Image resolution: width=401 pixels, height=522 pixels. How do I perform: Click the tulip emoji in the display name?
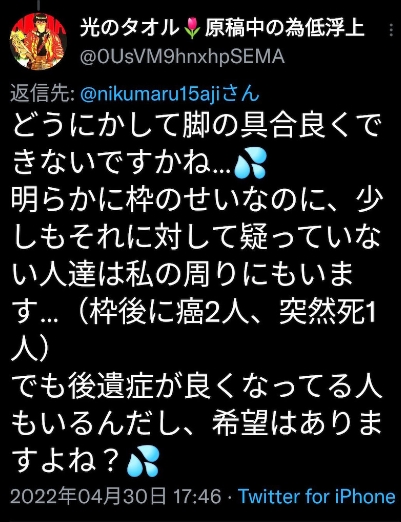click(192, 28)
